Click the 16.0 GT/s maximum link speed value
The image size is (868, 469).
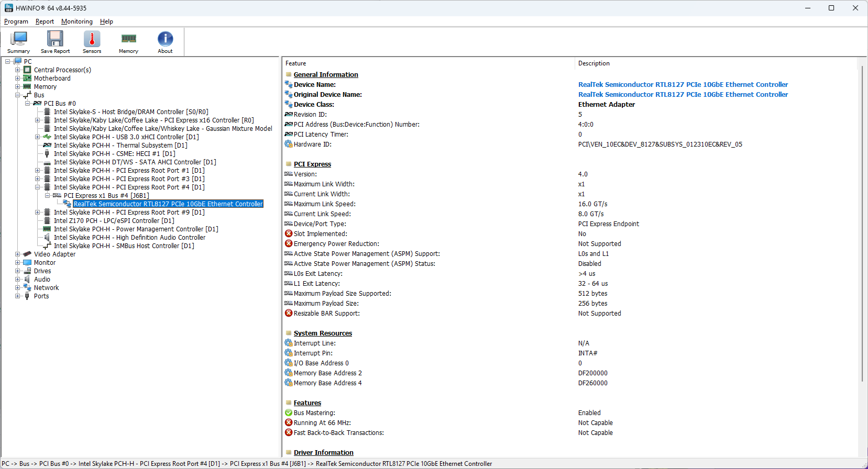click(x=593, y=204)
